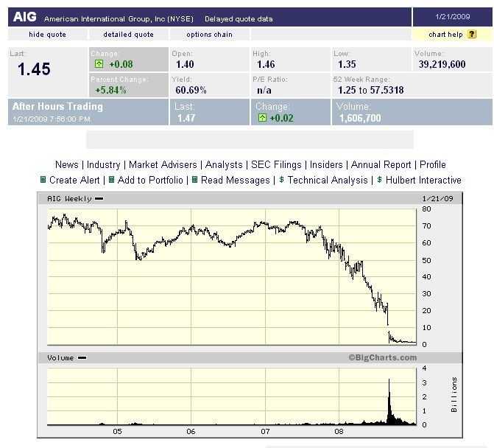Click the after-hours volume 1,606,700
Viewport: 494px width, 448px height.
(360, 118)
